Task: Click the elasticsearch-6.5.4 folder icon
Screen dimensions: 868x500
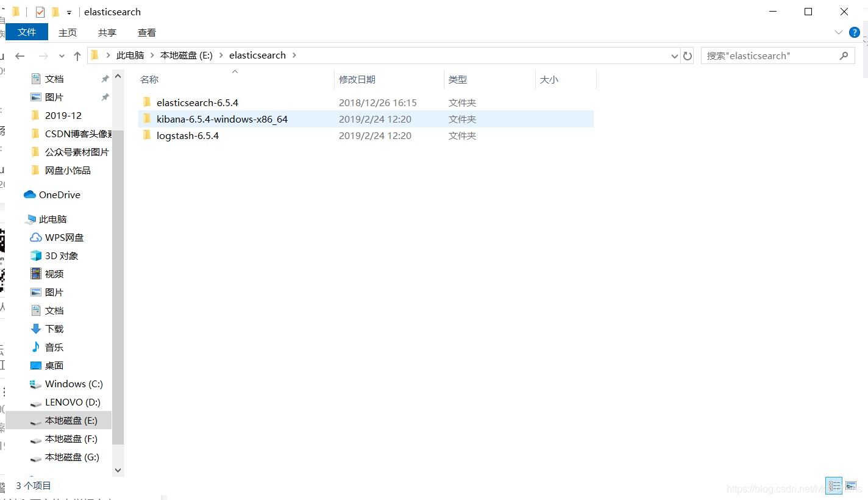Action: tap(146, 102)
